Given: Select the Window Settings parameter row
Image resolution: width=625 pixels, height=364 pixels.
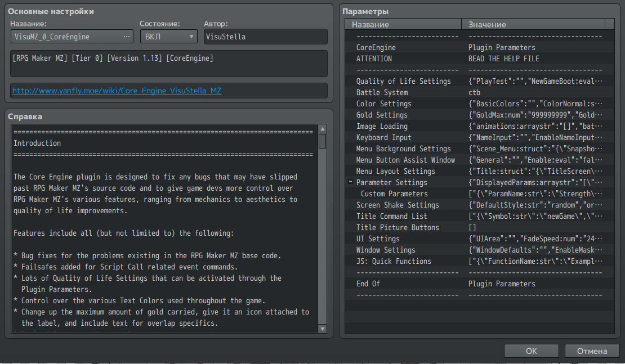Looking at the screenshot, I should [x=480, y=250].
